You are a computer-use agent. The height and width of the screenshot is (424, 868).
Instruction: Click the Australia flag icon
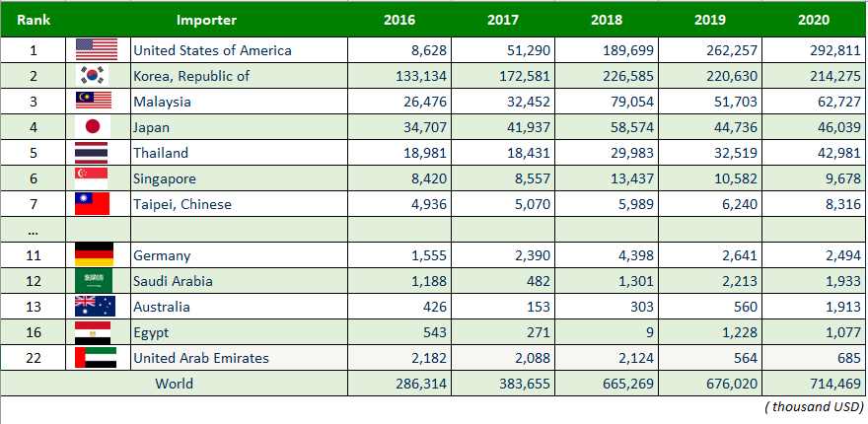click(96, 307)
